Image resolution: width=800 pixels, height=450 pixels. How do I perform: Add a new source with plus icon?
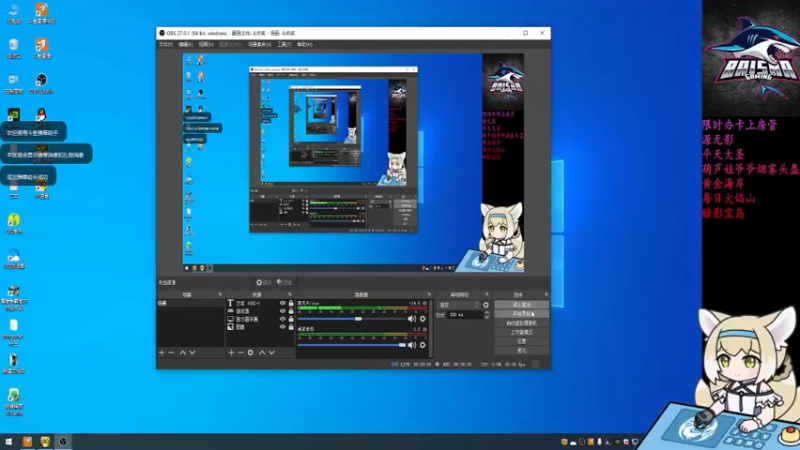[x=231, y=353]
